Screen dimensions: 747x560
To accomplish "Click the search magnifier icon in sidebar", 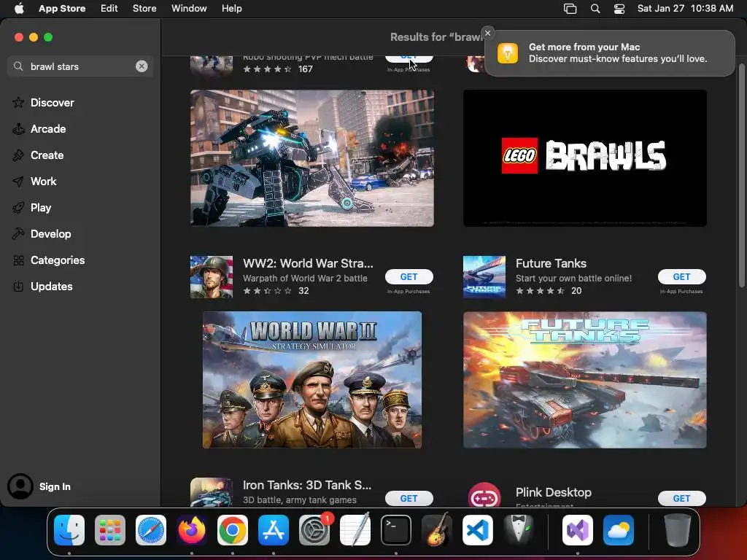I will (x=18, y=66).
